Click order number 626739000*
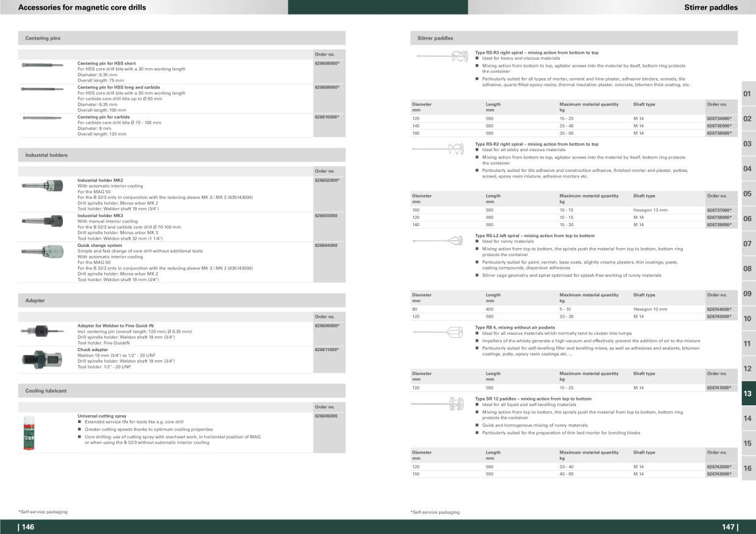756x534 pixels. tap(719, 224)
